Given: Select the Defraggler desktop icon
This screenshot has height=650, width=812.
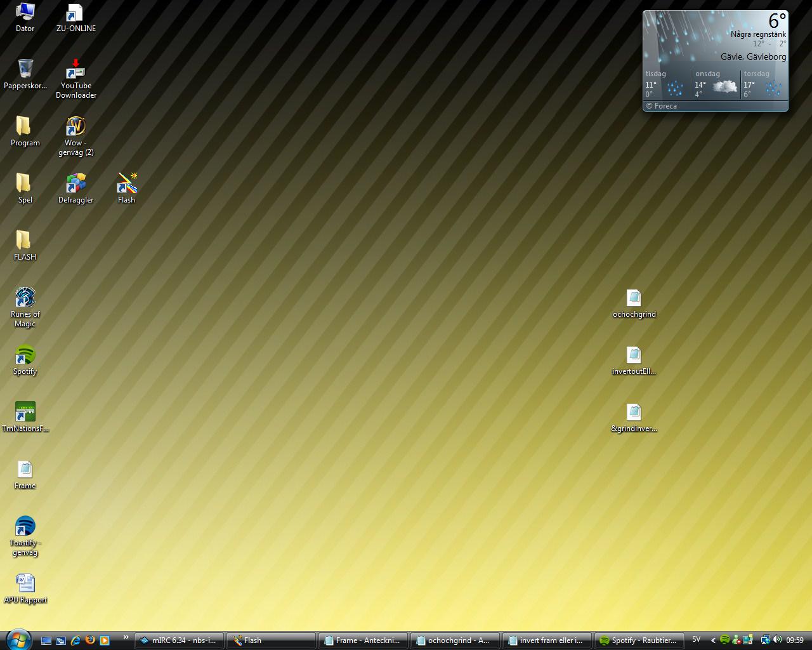Looking at the screenshot, I should pyautogui.click(x=75, y=189).
